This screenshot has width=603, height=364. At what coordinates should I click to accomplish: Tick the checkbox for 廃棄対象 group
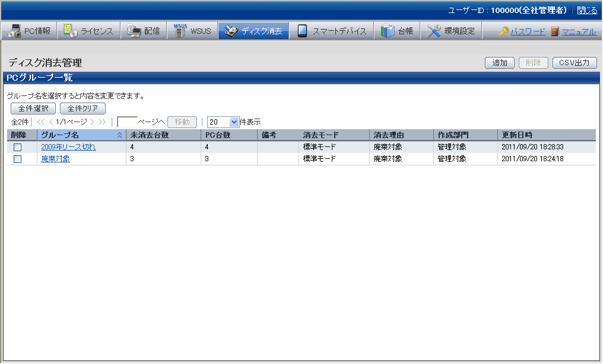(x=18, y=159)
